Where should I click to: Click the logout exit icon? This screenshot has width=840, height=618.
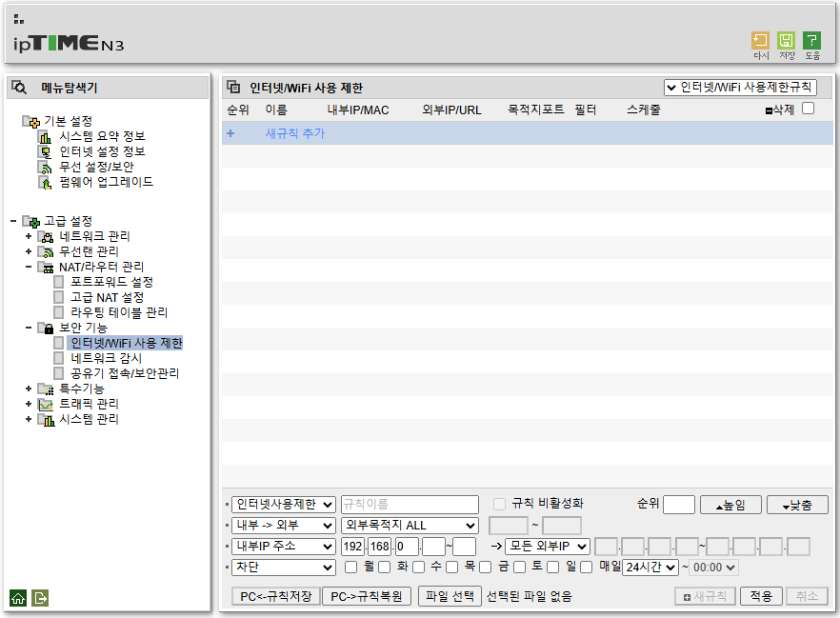point(40,598)
